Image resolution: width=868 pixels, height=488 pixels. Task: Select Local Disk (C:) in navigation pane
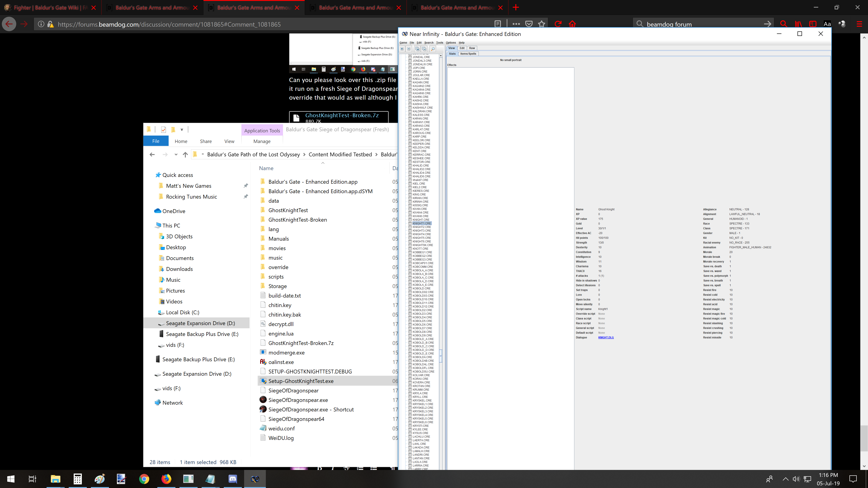click(x=182, y=312)
